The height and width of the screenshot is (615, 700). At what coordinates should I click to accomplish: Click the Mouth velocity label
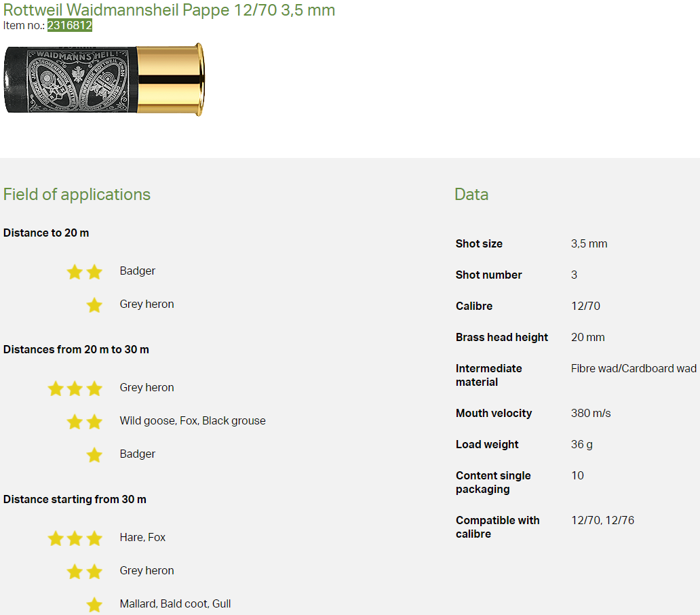pos(494,413)
